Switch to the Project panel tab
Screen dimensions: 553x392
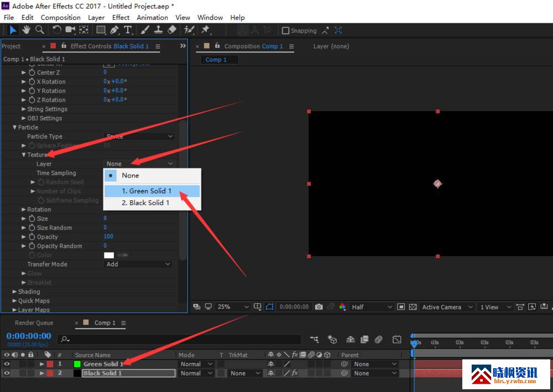tap(11, 46)
